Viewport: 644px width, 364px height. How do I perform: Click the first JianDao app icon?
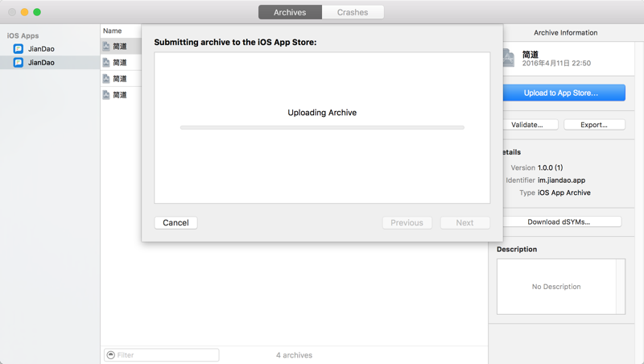click(x=18, y=49)
